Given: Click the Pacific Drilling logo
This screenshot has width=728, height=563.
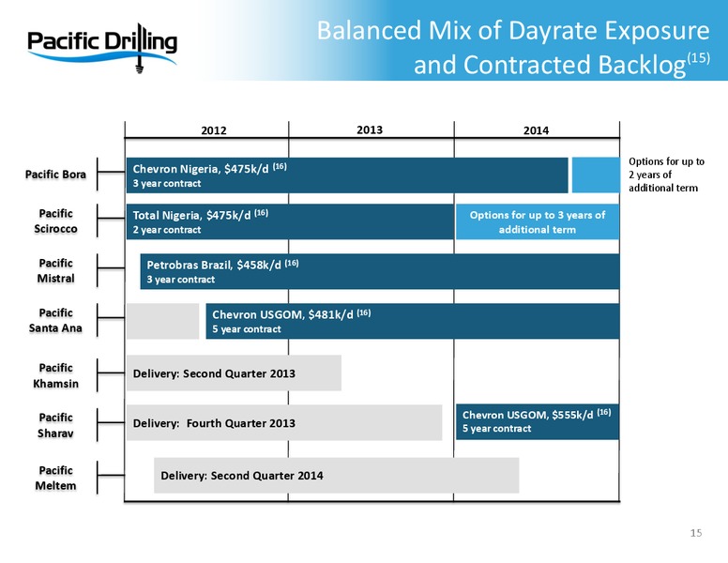Looking at the screenshot, I should click(x=102, y=48).
